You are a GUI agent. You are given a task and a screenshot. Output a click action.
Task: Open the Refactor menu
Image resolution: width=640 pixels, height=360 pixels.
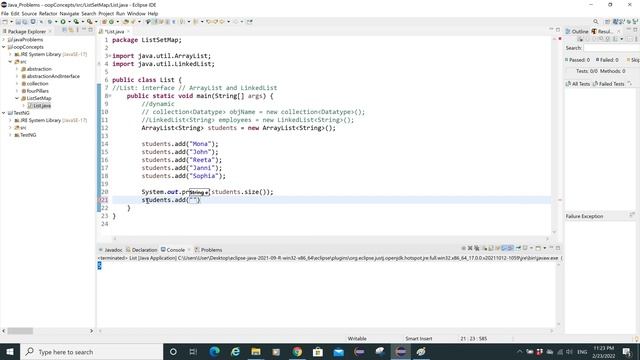48,13
